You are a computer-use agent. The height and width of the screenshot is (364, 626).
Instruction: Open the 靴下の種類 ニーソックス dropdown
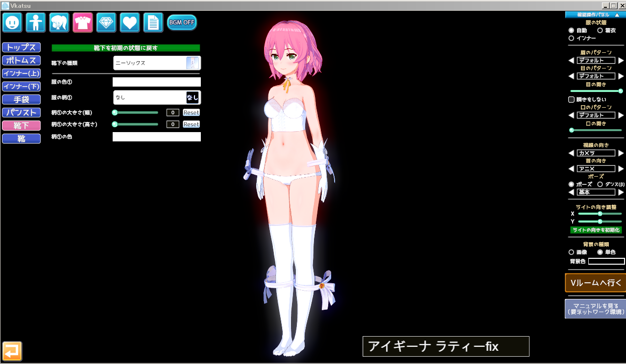[x=157, y=63]
